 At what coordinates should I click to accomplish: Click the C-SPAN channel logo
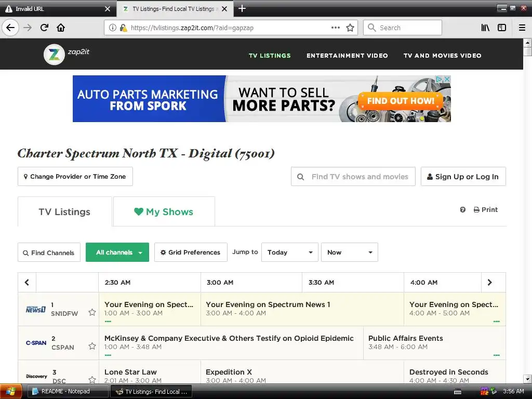click(x=36, y=343)
